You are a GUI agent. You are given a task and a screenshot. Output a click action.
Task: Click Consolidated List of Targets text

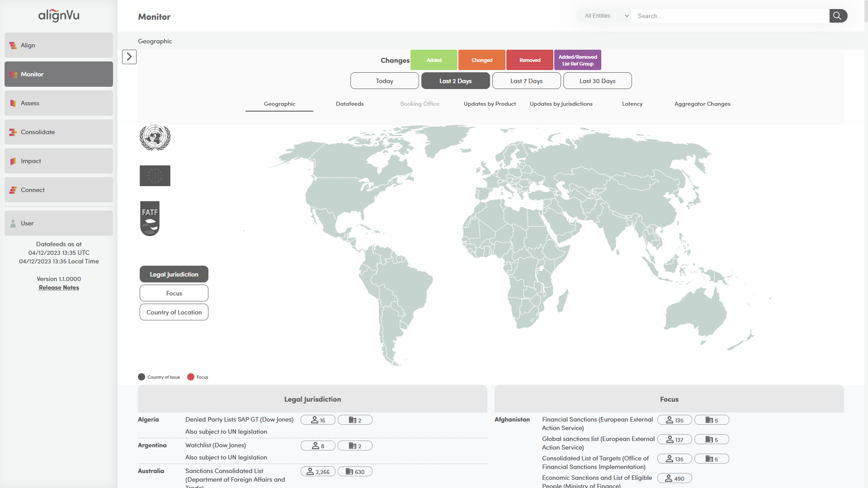click(595, 463)
